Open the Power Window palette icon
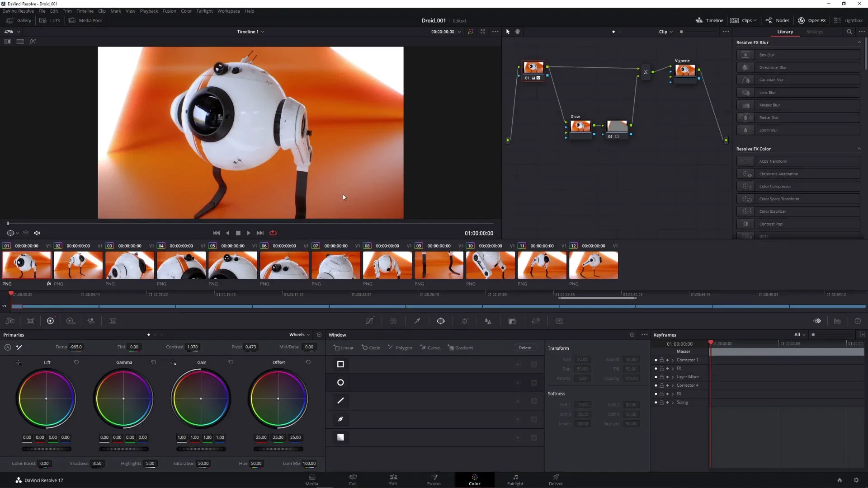This screenshot has width=868, height=488. coord(441,321)
